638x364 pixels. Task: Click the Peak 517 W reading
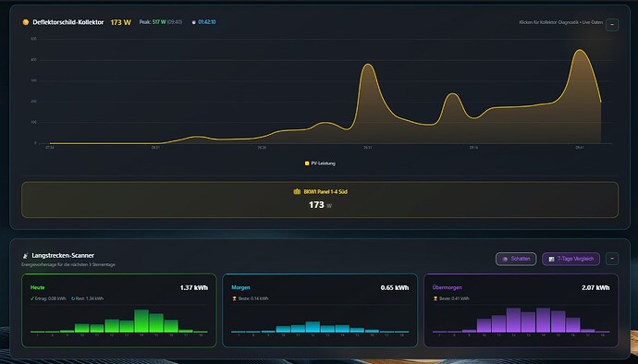[x=160, y=22]
